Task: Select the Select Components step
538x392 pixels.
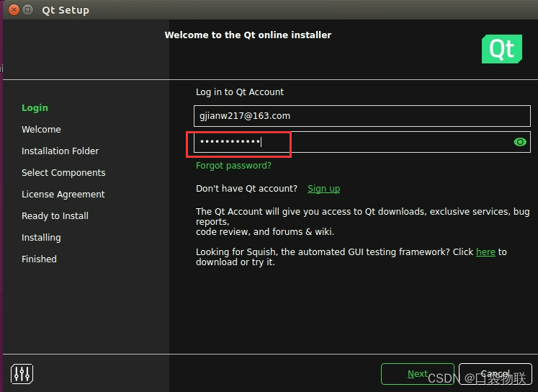Action: (63, 173)
